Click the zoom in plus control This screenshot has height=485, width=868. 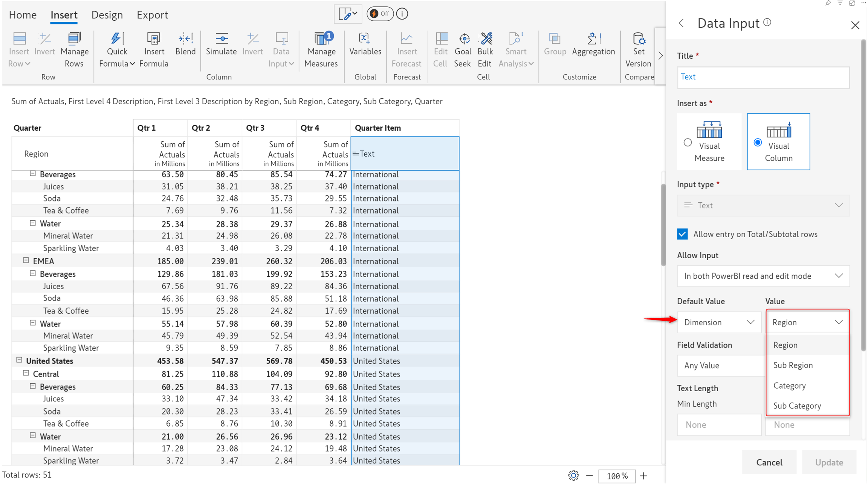point(643,476)
